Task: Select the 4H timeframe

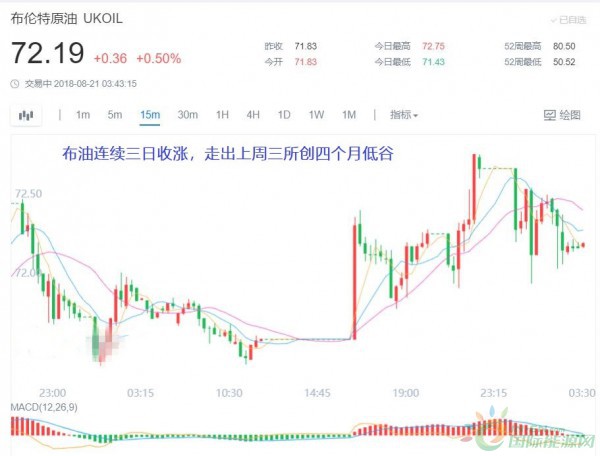Action: (253, 115)
